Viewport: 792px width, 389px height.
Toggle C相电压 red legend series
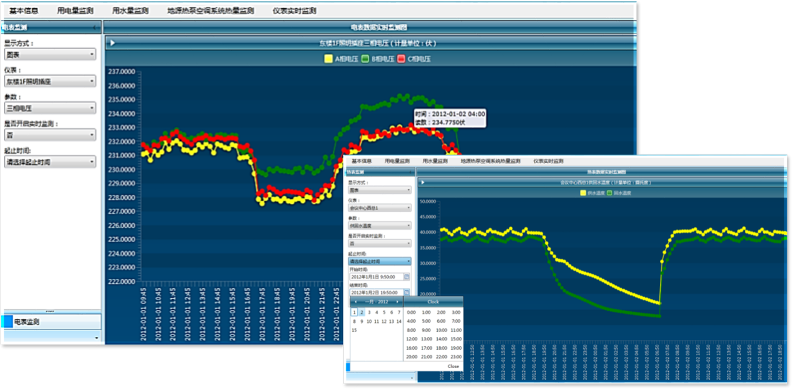[x=402, y=59]
